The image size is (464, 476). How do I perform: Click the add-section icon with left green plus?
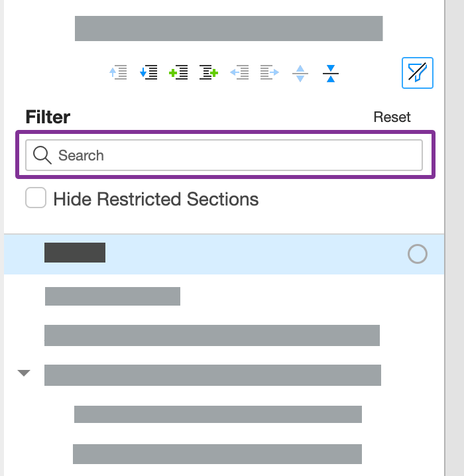[179, 72]
